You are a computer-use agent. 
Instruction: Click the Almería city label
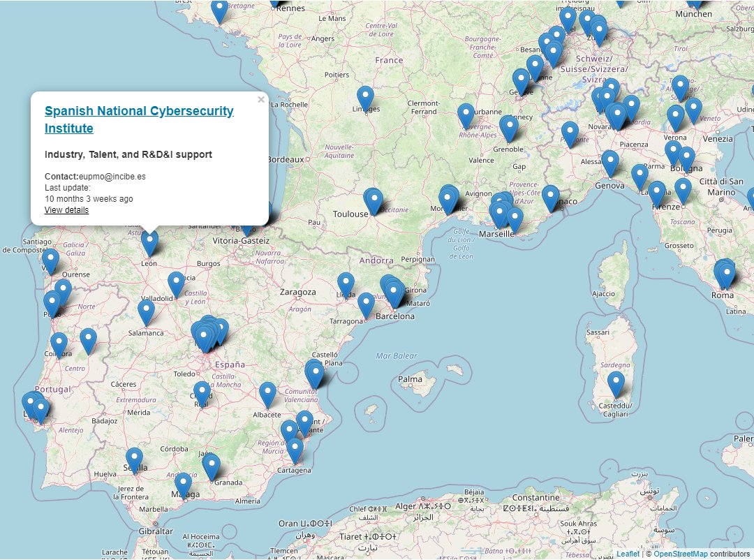pyautogui.click(x=248, y=501)
